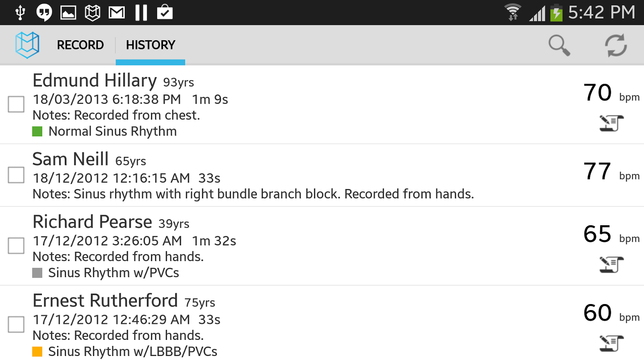The height and width of the screenshot is (362, 644).
Task: Click the app logo in the toolbar
Action: (27, 45)
